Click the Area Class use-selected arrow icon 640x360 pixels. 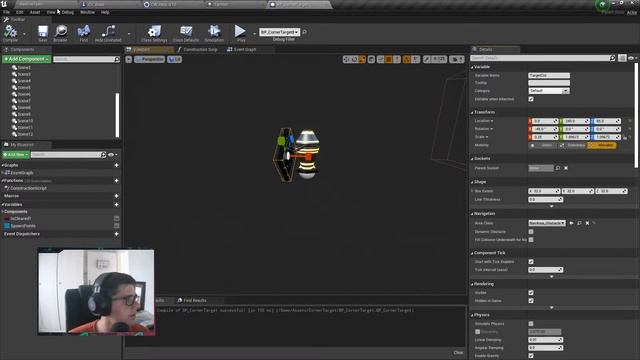[x=571, y=223]
